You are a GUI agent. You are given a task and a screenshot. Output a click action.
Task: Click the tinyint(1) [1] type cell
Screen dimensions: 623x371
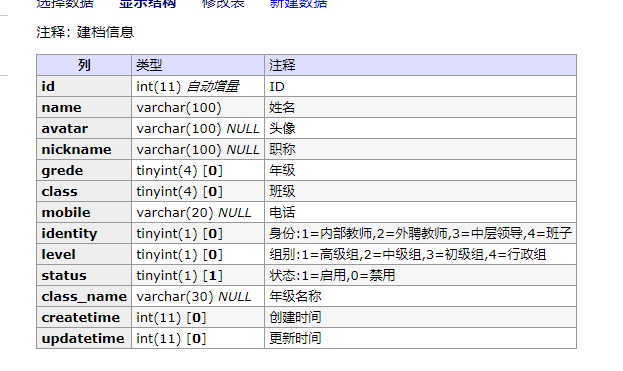198,276
